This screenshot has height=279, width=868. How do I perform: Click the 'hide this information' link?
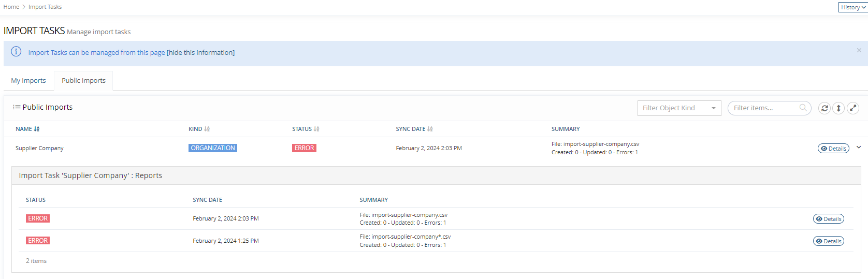[200, 53]
